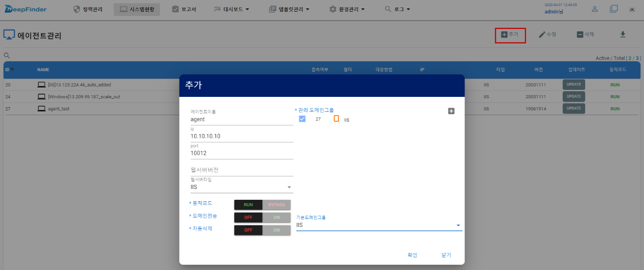The width and height of the screenshot is (644, 270).
Task: Expand the 환경관리 dropdown menu
Action: click(x=347, y=9)
